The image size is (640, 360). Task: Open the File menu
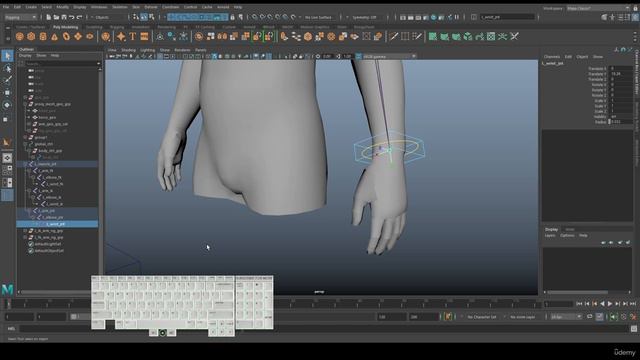pos(6,7)
